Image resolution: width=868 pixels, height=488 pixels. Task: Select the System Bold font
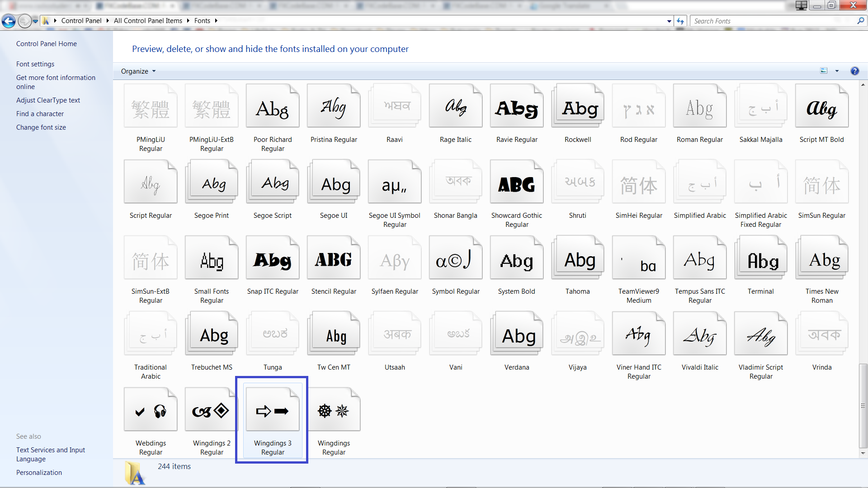click(517, 266)
